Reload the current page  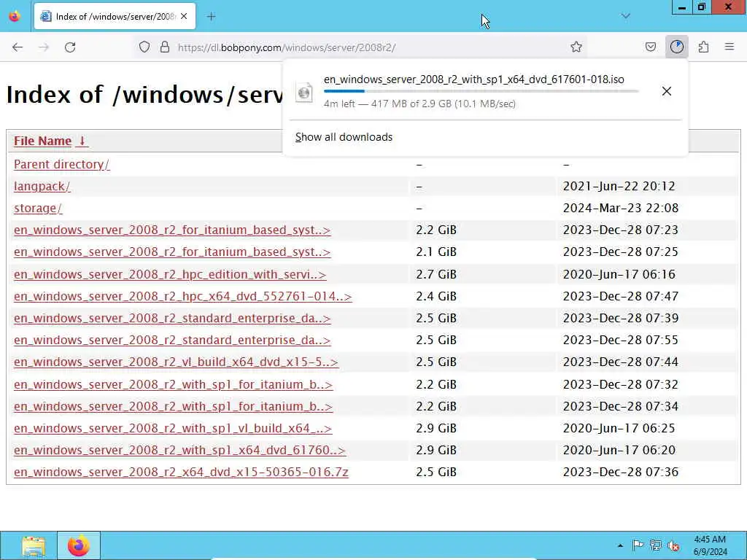(70, 47)
